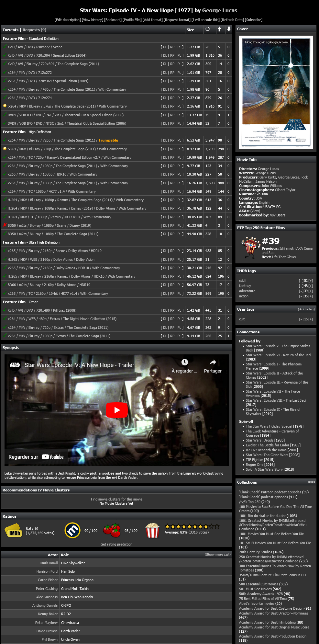Open the Requests (9) tab
Image resolution: width=319 pixels, height=644 pixels.
(x=34, y=30)
